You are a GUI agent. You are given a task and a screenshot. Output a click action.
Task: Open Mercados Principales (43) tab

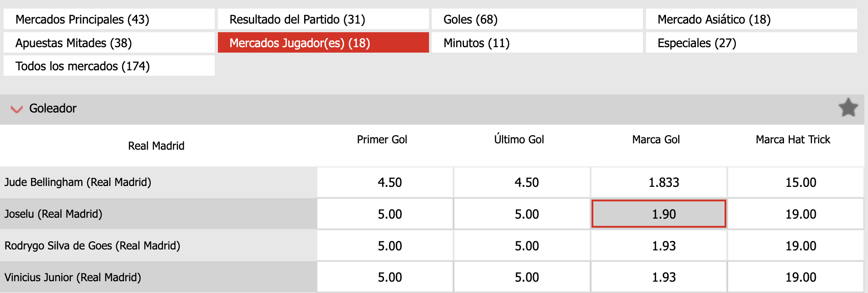click(x=109, y=20)
